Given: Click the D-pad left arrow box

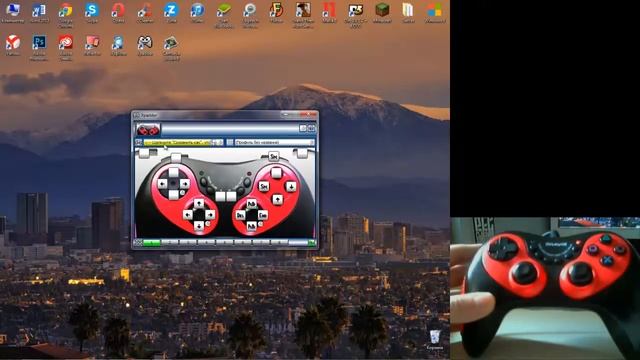Looking at the screenshot, I should (162, 184).
